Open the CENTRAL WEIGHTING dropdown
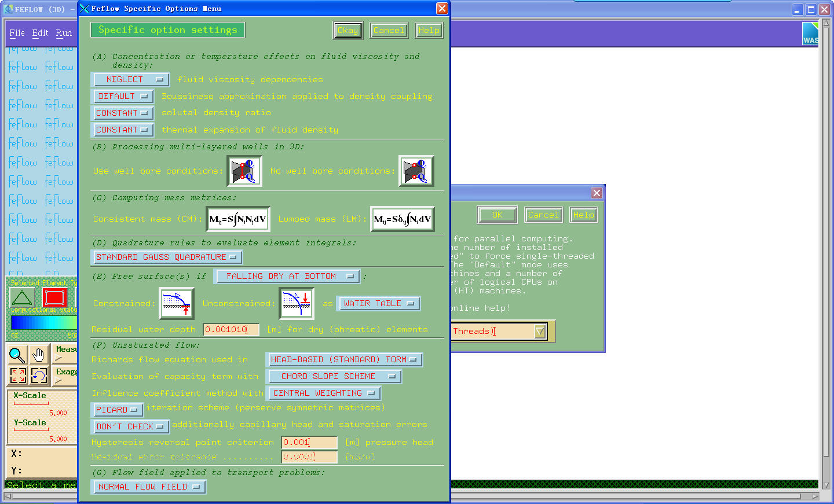834x504 pixels. [324, 393]
